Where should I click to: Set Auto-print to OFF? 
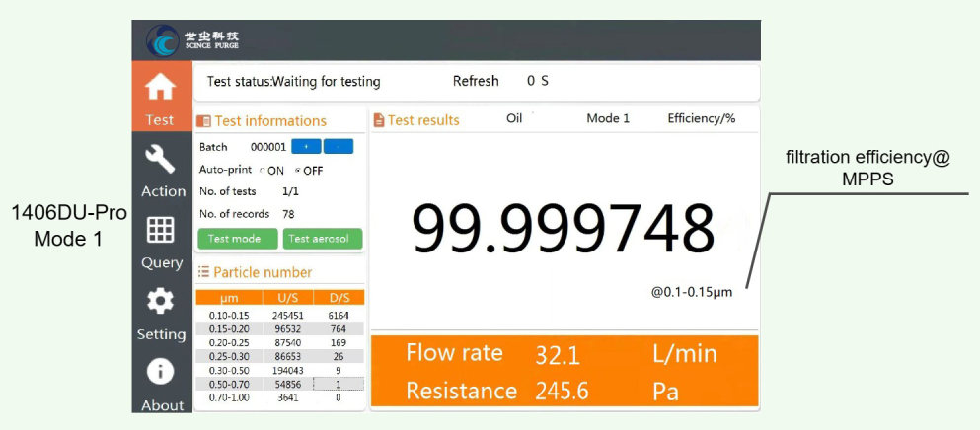298,171
